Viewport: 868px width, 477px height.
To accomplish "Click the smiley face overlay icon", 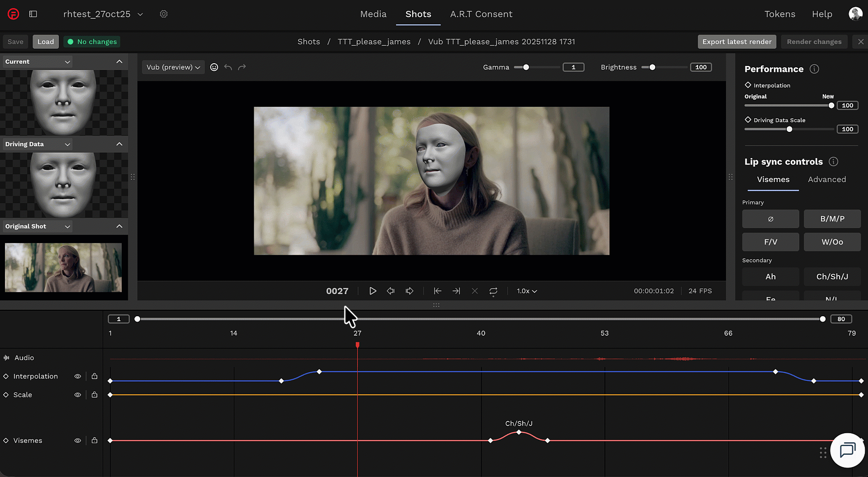I will (x=214, y=67).
